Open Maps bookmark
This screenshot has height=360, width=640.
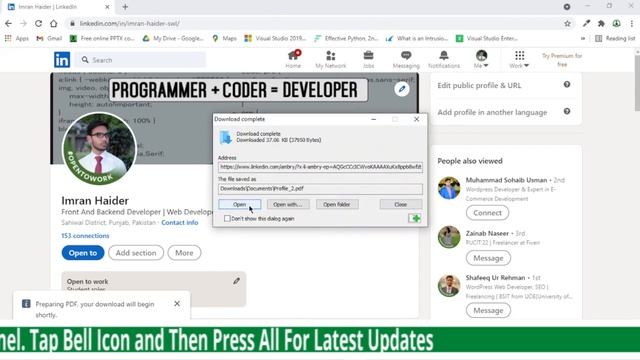tap(224, 38)
